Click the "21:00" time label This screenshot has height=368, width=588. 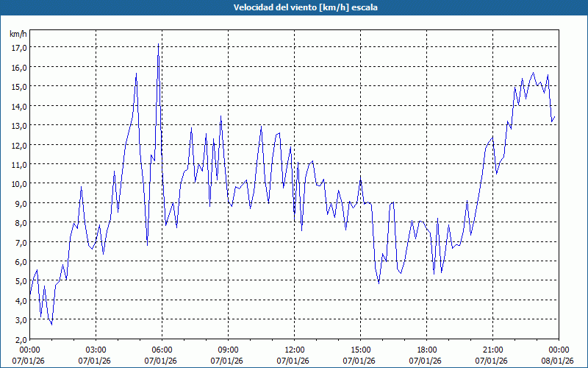pos(492,350)
